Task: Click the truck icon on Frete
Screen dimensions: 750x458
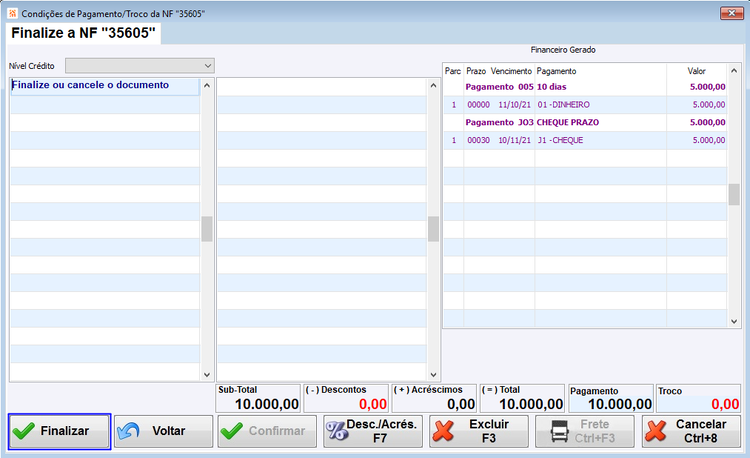Action: pos(560,431)
